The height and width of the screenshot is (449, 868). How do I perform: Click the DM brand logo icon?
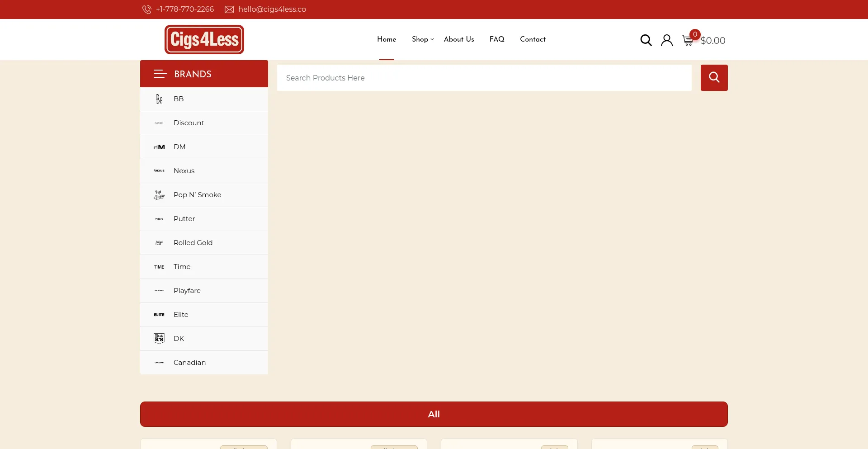coord(159,147)
